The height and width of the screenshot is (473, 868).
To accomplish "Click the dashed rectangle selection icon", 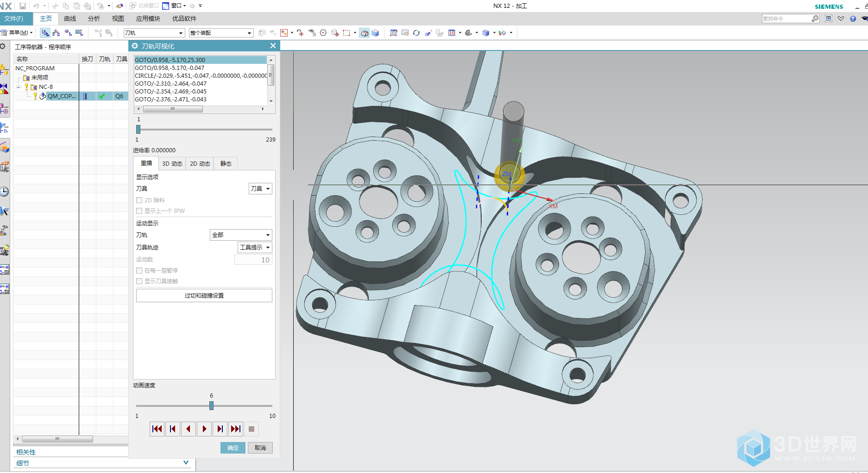I will (346, 33).
